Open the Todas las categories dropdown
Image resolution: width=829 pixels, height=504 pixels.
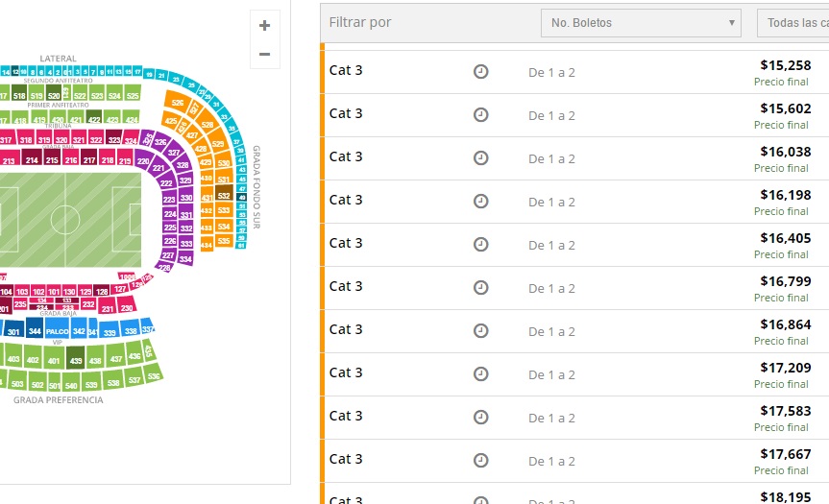coord(793,23)
